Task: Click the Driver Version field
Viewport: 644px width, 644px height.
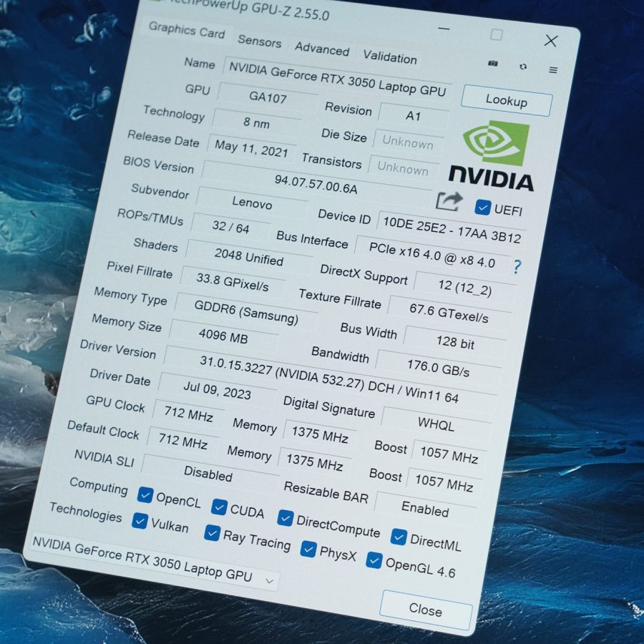Action: (329, 379)
